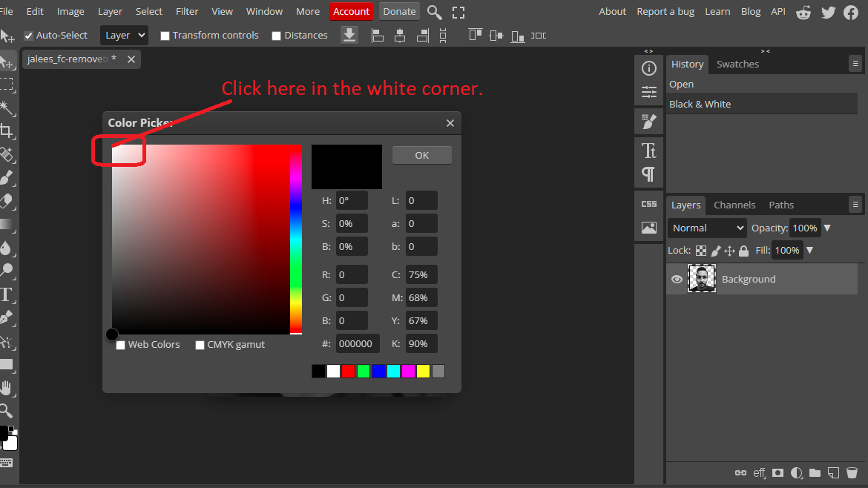Screen dimensions: 868x488
Task: Open the Normal blend mode dropdown
Action: pyautogui.click(x=707, y=228)
